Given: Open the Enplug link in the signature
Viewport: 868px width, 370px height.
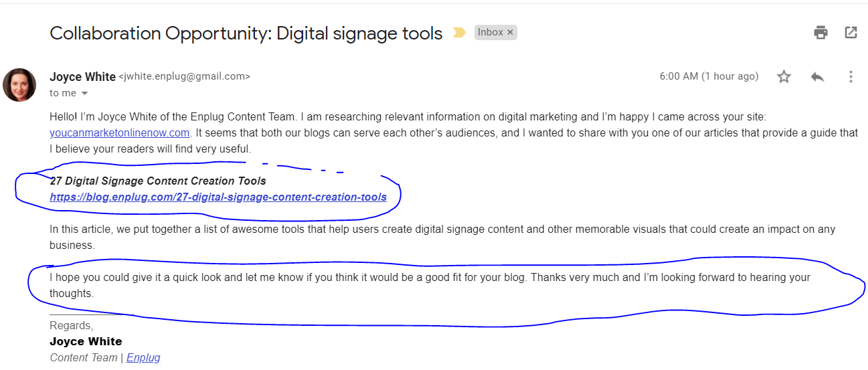Looking at the screenshot, I should [143, 357].
